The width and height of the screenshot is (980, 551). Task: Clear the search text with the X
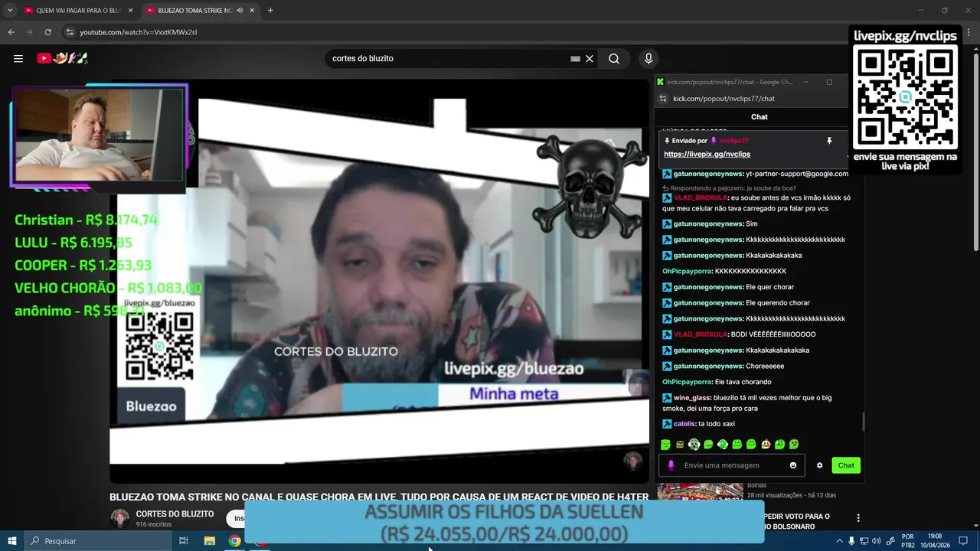(590, 58)
